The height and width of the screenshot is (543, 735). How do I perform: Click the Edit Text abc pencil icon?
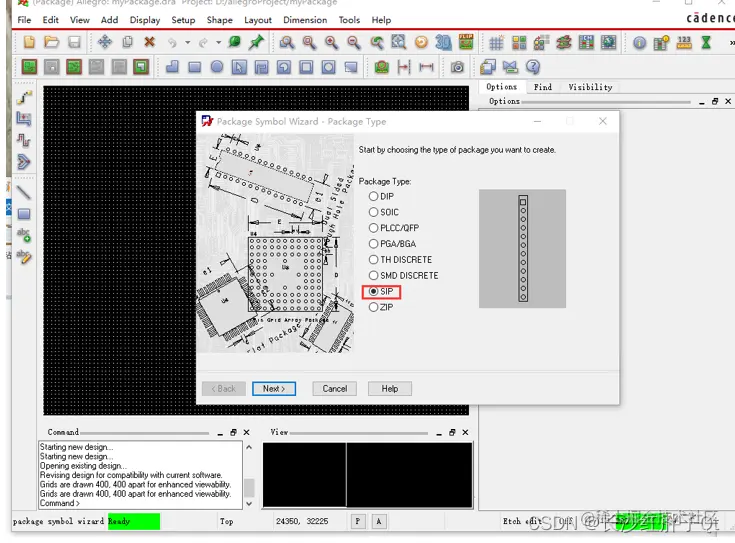[x=23, y=256]
